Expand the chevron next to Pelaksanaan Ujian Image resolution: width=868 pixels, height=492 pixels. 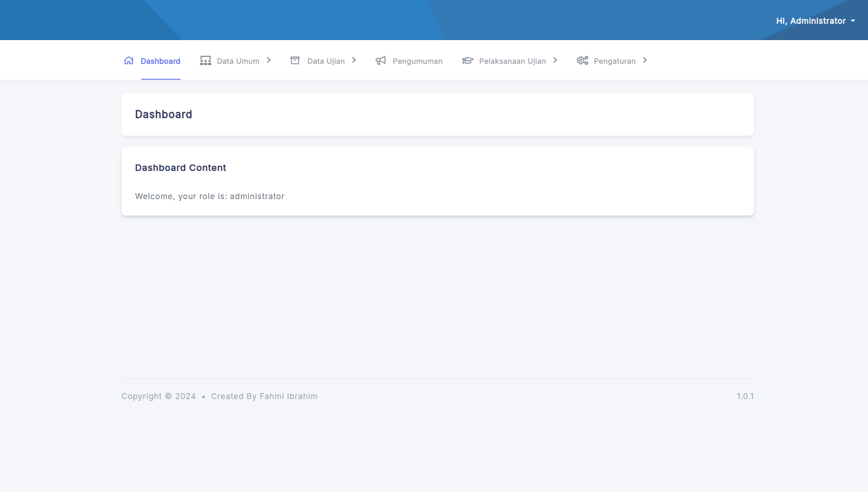point(555,60)
